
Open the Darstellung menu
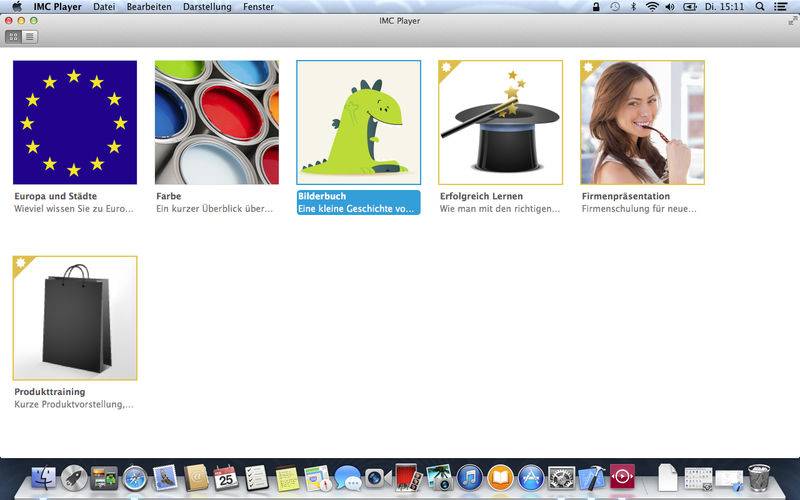pos(207,7)
